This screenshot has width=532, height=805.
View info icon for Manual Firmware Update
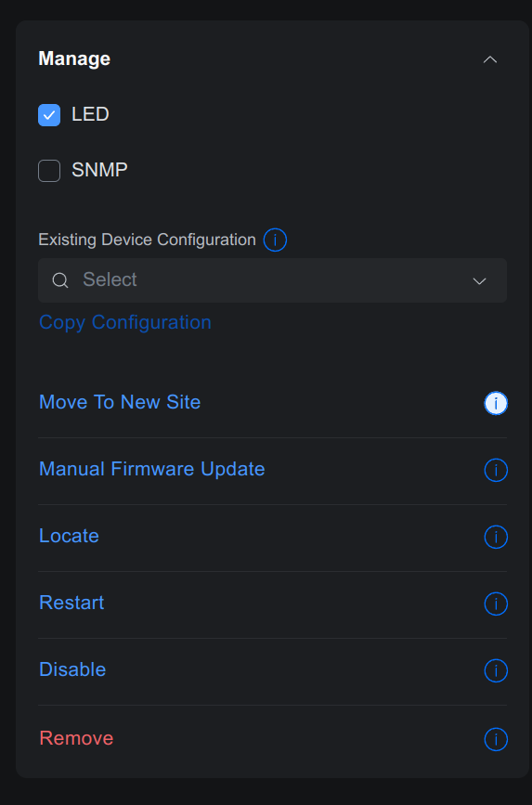496,470
